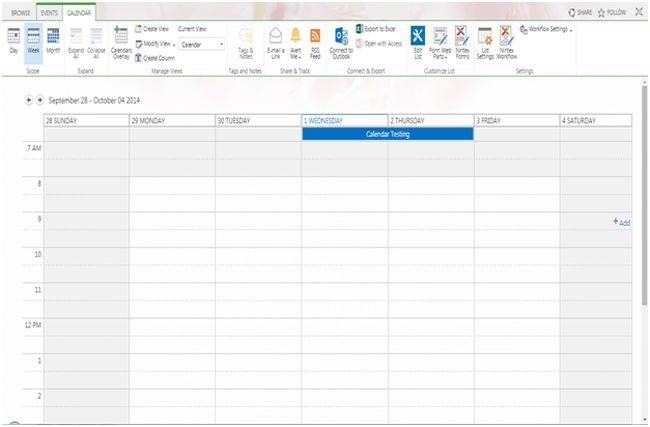Open List Settings

485,43
